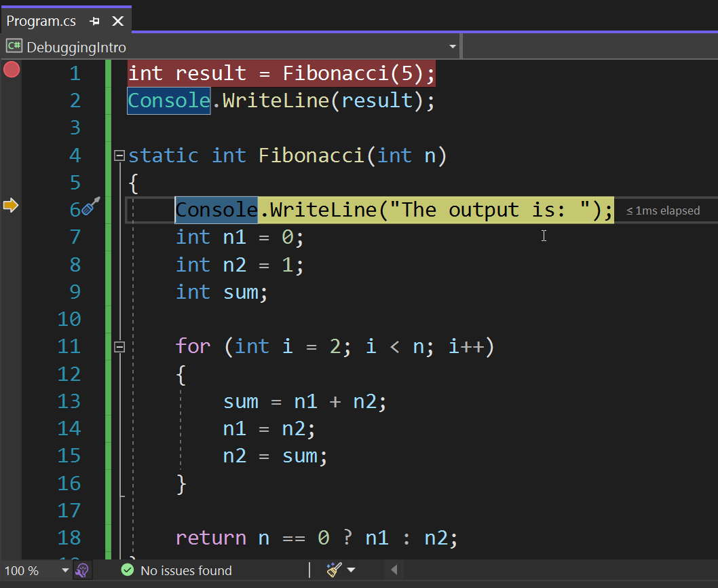The width and height of the screenshot is (718, 588).
Task: Close the Program.cs tab
Action: (118, 21)
